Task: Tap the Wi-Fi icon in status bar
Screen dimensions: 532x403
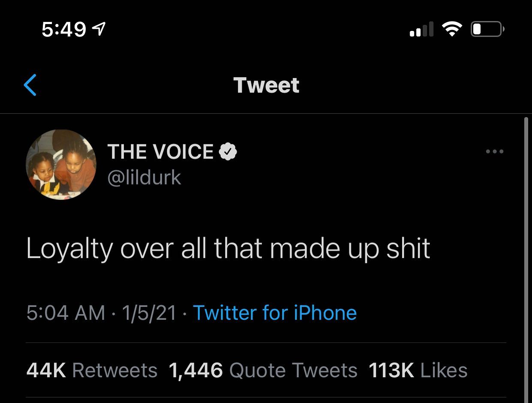Action: point(452,29)
